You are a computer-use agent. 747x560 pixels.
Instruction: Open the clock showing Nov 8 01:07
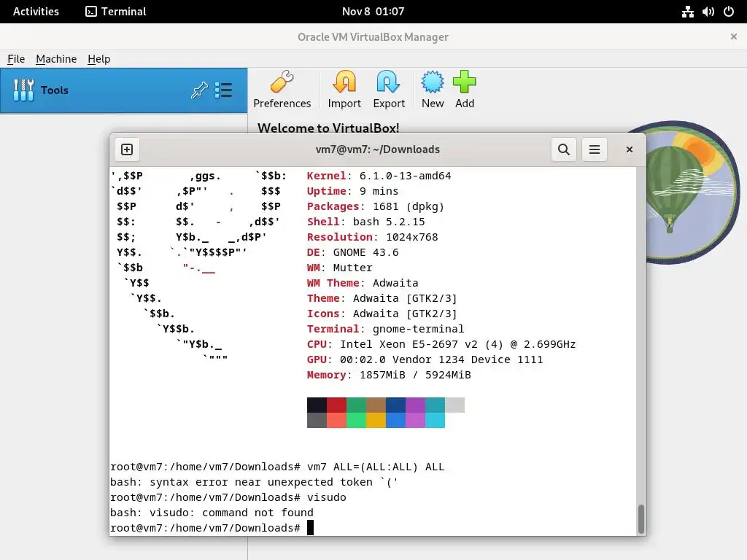coord(373,12)
